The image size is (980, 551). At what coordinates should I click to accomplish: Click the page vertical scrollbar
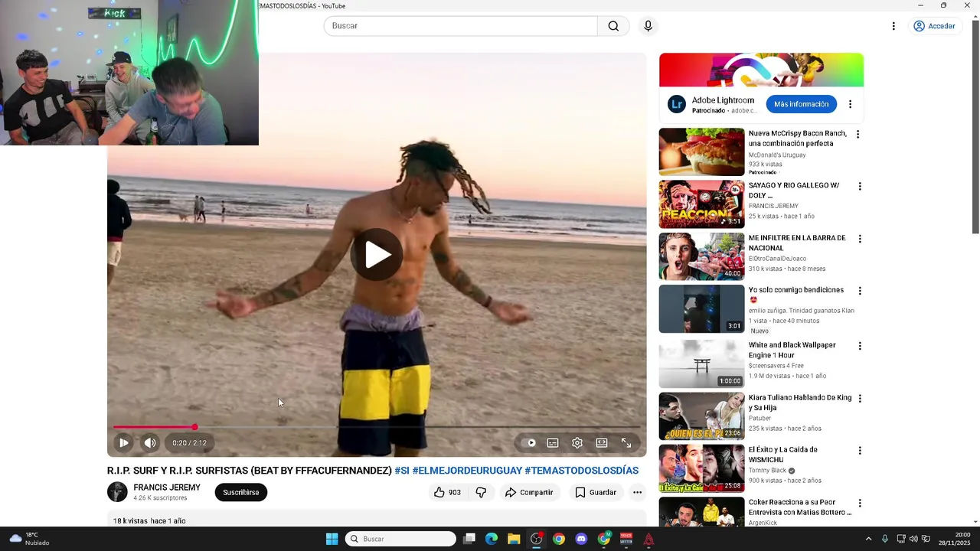975,126
